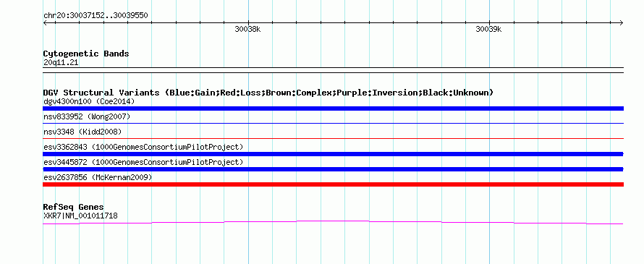Open the esv3445872 variant label
Screen dimensions: 644x264
tap(143, 162)
